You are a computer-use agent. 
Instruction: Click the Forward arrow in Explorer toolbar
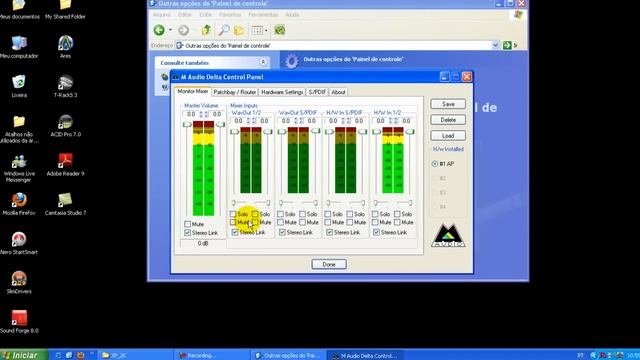pyautogui.click(x=183, y=30)
